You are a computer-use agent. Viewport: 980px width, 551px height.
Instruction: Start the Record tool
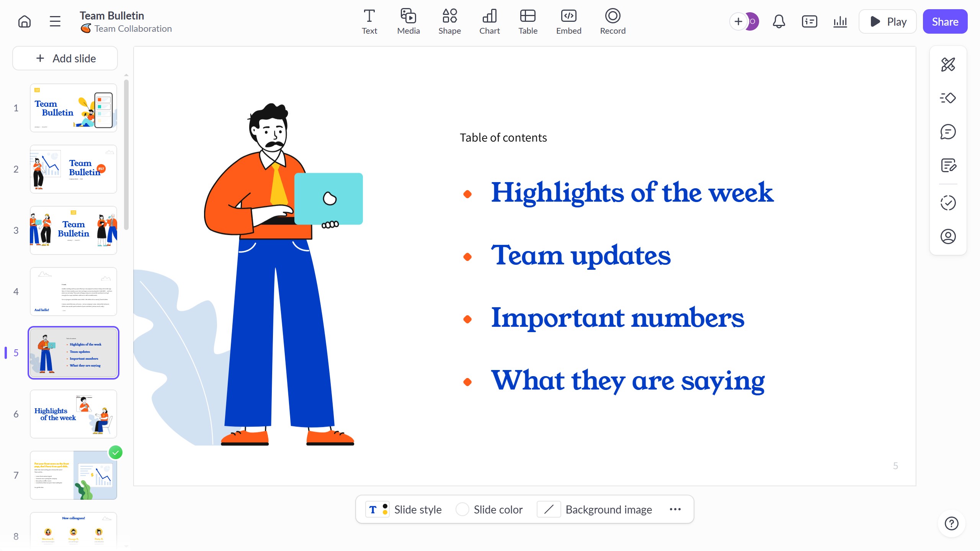click(x=612, y=21)
